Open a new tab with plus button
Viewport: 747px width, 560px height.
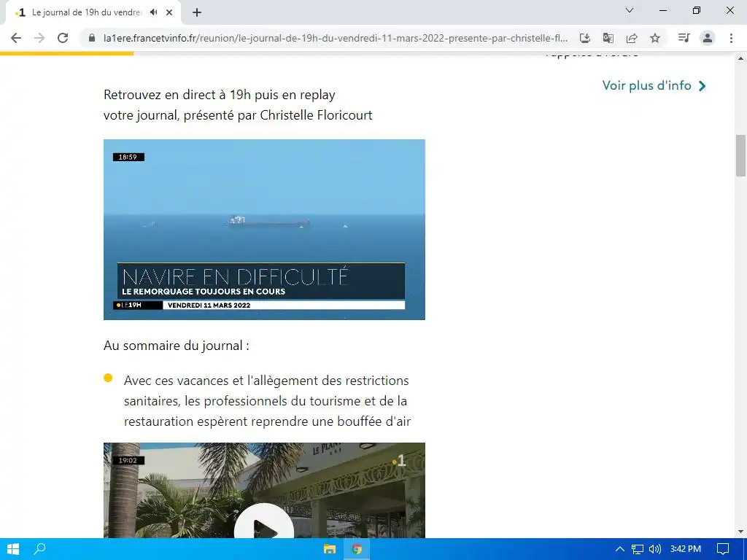pyautogui.click(x=197, y=13)
